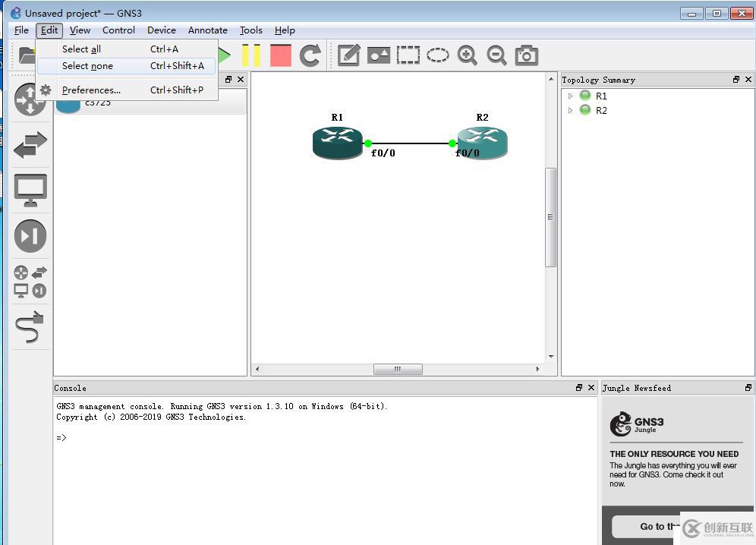Image resolution: width=756 pixels, height=545 pixels.
Task: Float the Topology Summary panel
Action: pos(736,80)
